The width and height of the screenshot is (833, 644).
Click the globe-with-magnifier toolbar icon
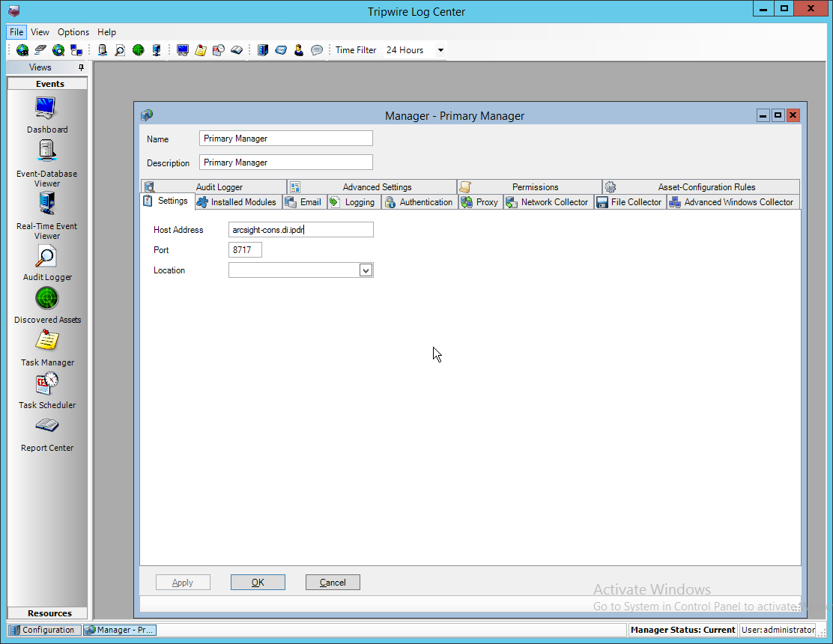click(x=58, y=50)
